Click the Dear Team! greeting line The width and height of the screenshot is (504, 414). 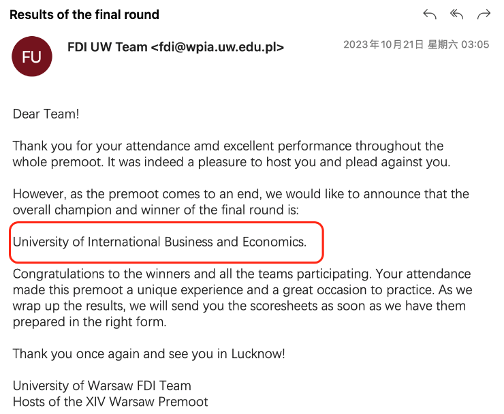[x=46, y=114]
